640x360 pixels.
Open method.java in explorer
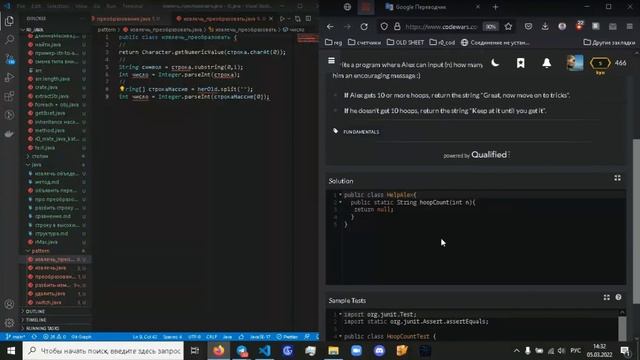(49, 130)
